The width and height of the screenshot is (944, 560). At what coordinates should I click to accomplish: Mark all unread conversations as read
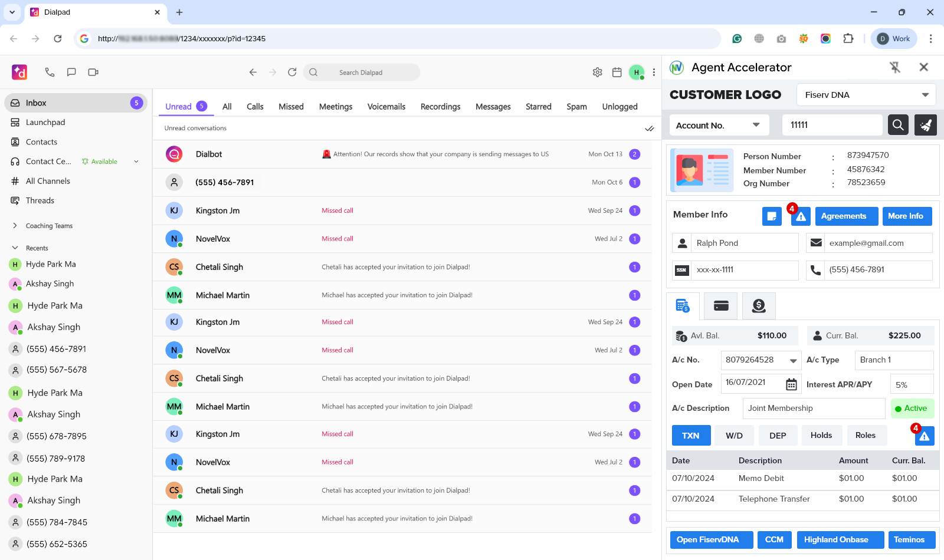[650, 129]
